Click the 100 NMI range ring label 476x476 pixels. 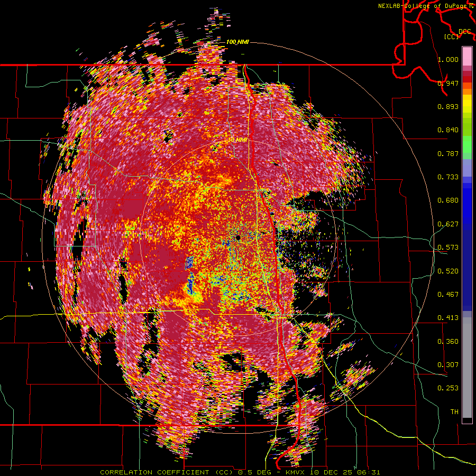tap(237, 42)
